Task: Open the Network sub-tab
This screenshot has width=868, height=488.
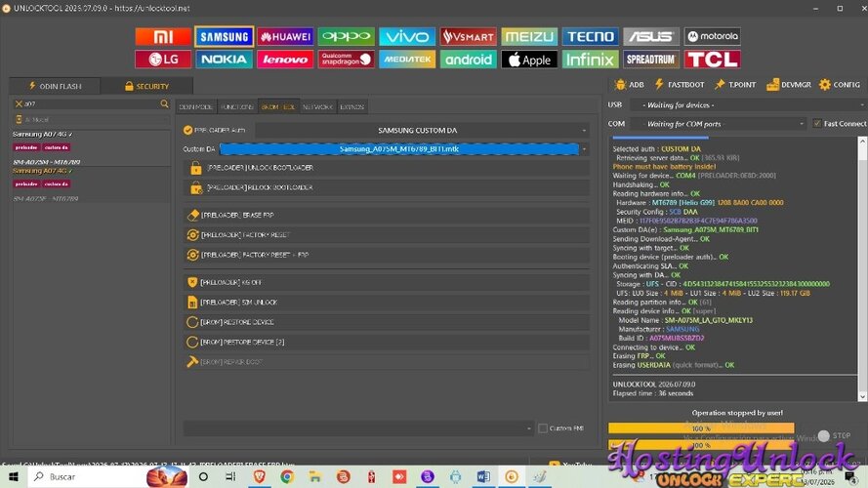Action: (317, 106)
